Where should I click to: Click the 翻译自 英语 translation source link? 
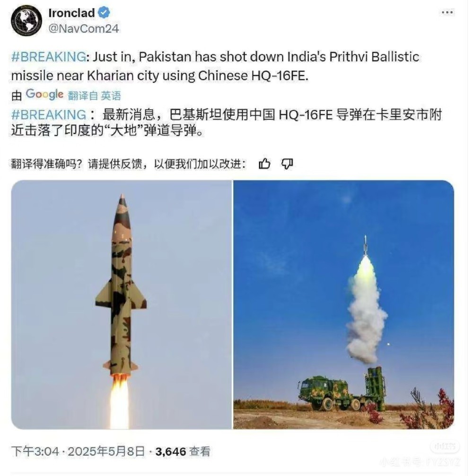94,95
